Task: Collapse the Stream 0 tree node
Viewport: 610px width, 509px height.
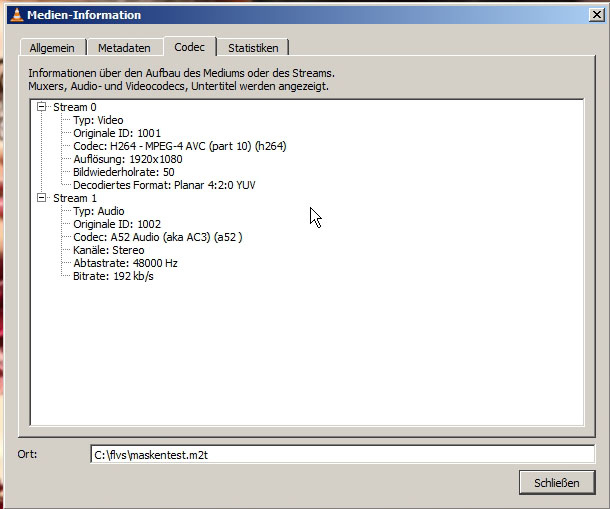Action: (x=41, y=107)
